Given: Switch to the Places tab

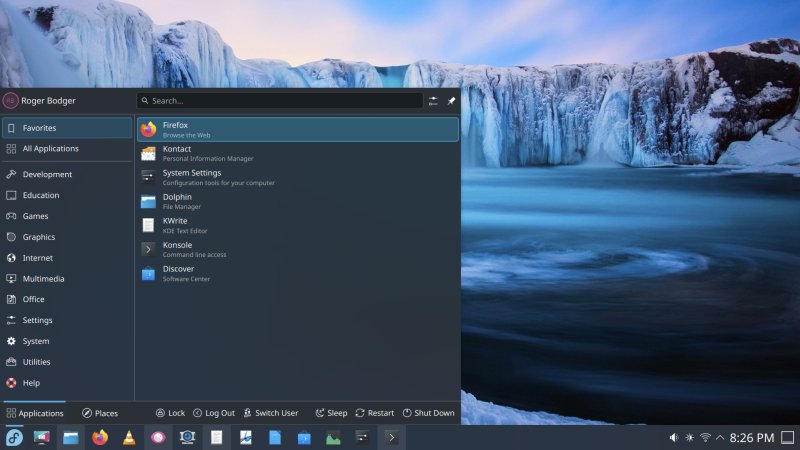Looking at the screenshot, I should coord(100,413).
